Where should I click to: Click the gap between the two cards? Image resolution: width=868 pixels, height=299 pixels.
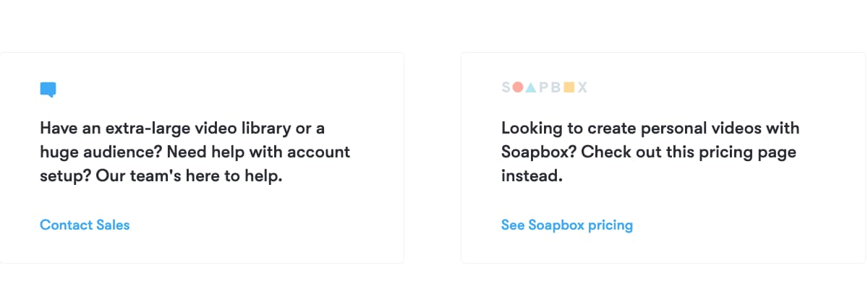coord(433,157)
